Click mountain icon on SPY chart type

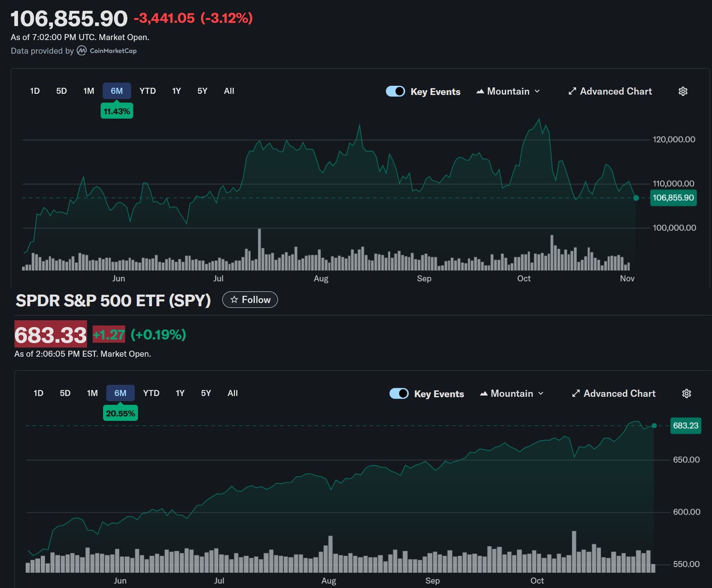tap(484, 394)
